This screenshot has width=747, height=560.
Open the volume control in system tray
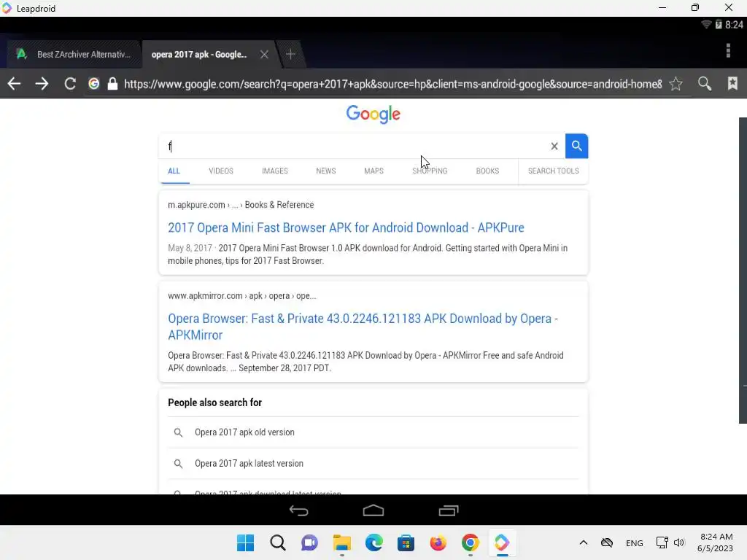pyautogui.click(x=679, y=542)
